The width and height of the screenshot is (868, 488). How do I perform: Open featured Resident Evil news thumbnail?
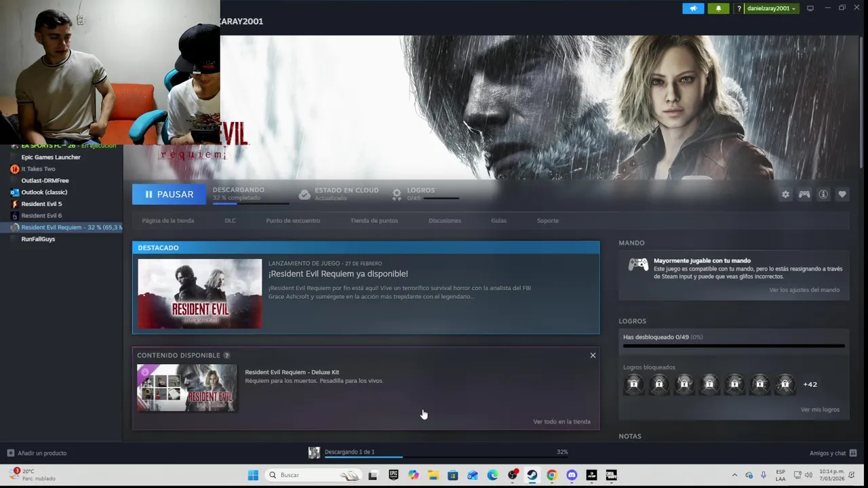pyautogui.click(x=199, y=293)
